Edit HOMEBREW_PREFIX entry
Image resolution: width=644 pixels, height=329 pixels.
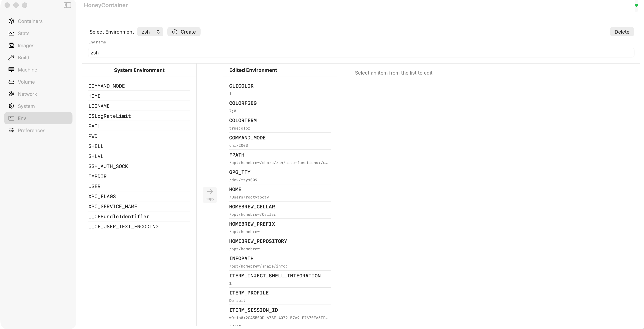(x=280, y=227)
